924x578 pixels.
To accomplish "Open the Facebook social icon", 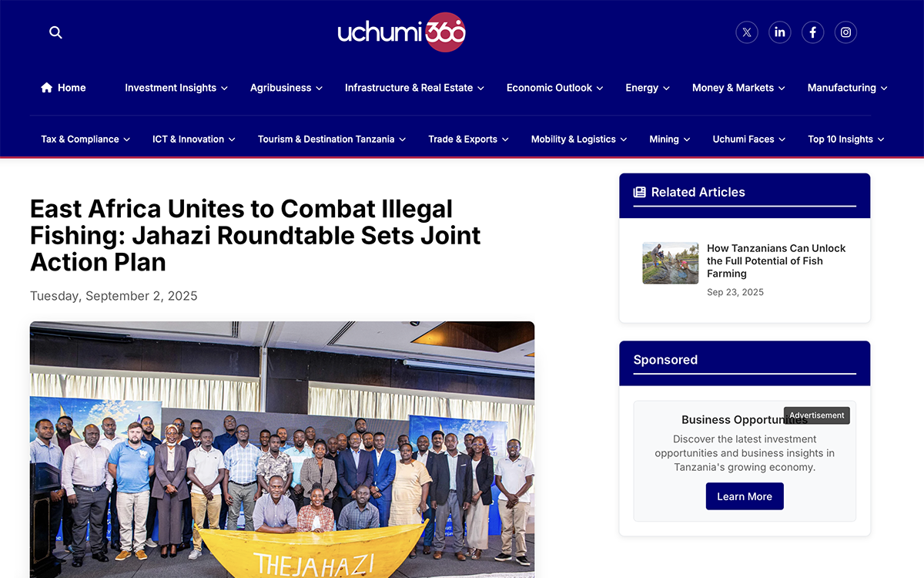I will (x=813, y=32).
